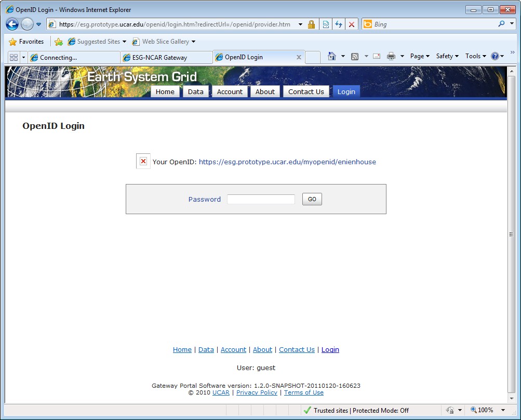Click the Refresh page icon
Image resolution: width=521 pixels, height=420 pixels.
339,24
